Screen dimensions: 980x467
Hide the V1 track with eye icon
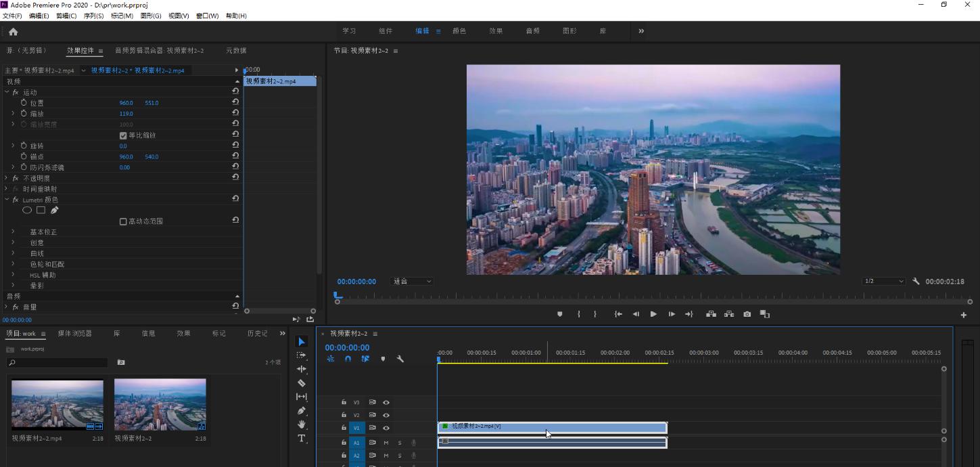pyautogui.click(x=386, y=428)
